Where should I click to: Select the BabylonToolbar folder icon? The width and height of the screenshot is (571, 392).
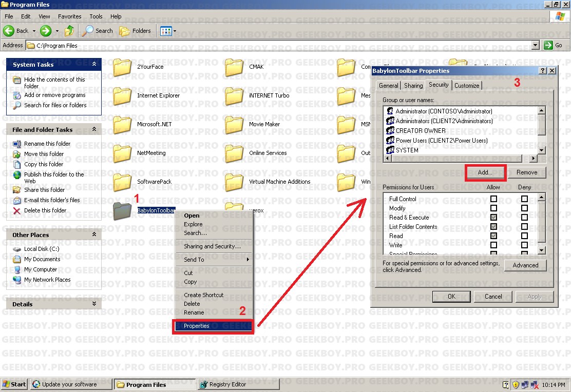(x=122, y=211)
